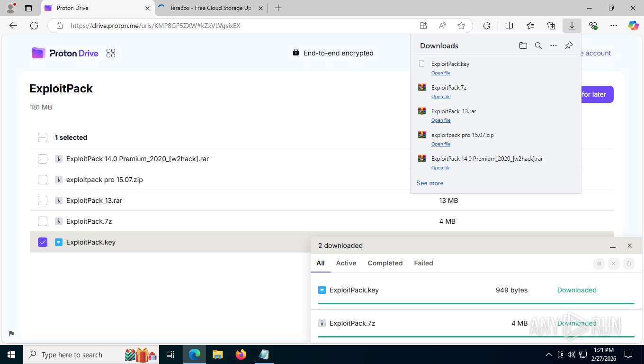Open file link under ExploitPack 14.0 Premium rar
The image size is (644, 364).
(441, 168)
